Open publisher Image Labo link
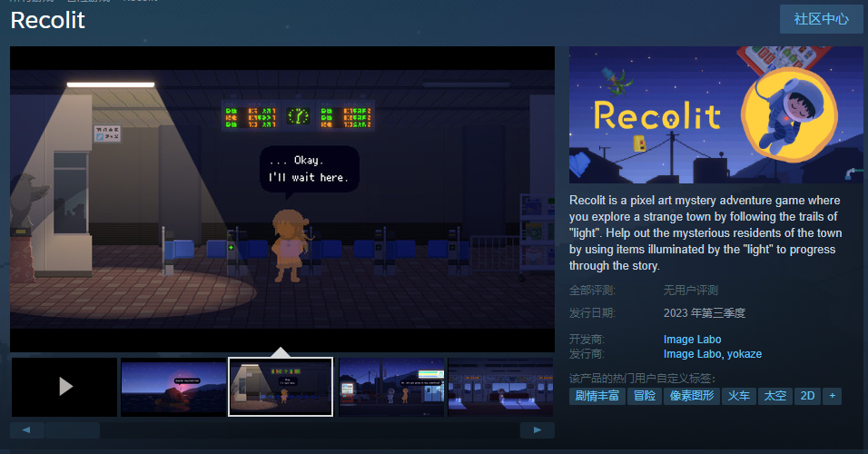The width and height of the screenshot is (868, 454). click(692, 354)
